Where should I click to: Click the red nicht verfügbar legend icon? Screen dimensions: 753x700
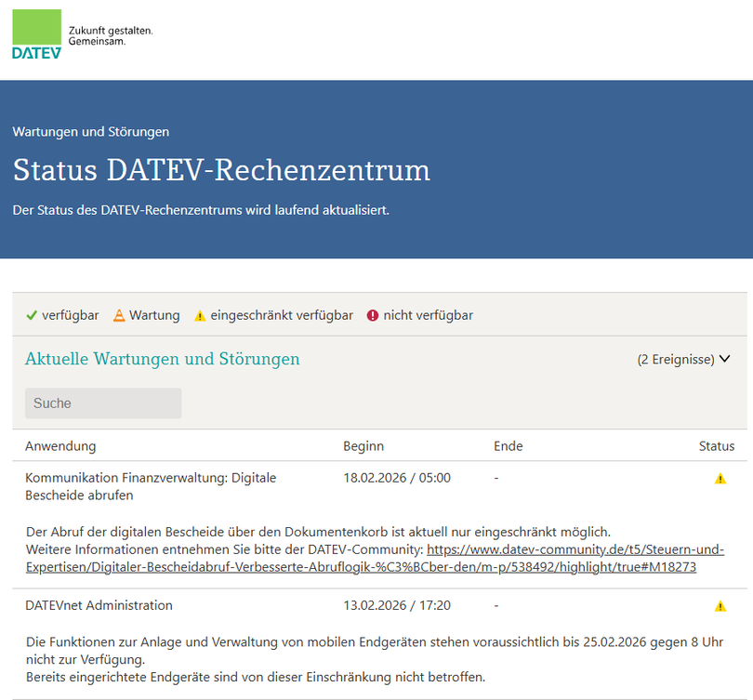pyautogui.click(x=373, y=315)
